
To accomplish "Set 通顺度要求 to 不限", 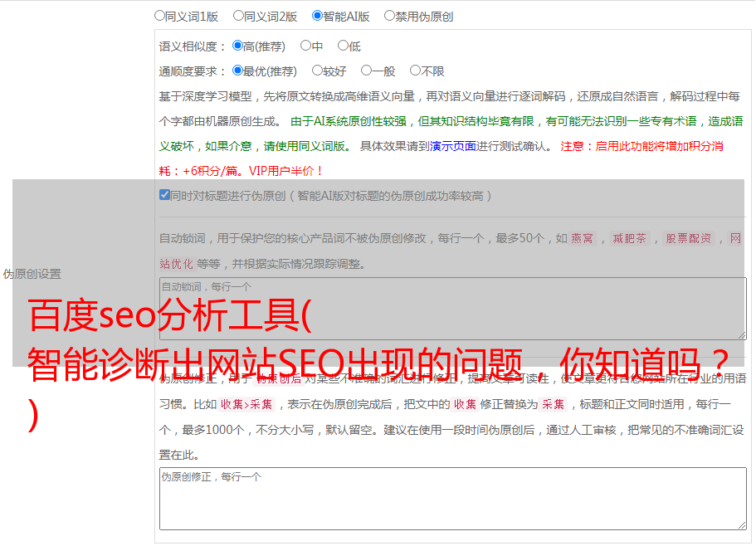I will pos(415,71).
